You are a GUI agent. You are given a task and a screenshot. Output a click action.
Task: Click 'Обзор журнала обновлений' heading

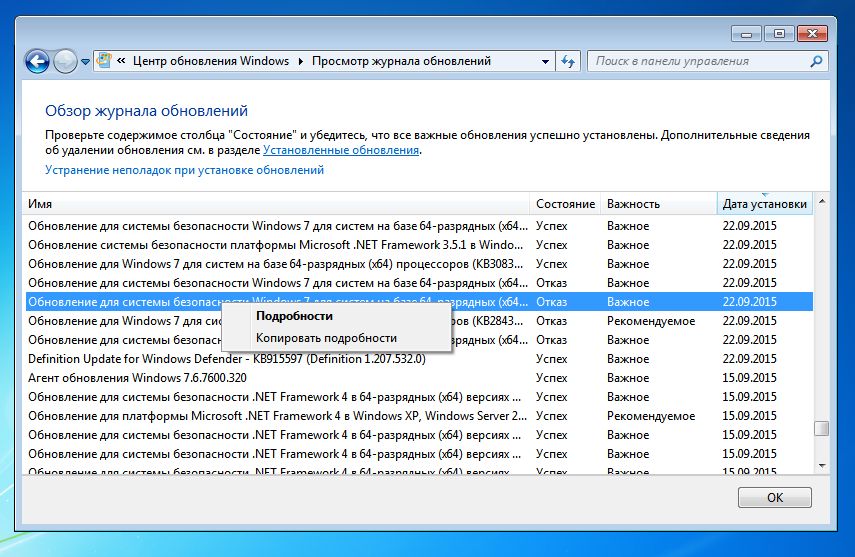click(146, 111)
